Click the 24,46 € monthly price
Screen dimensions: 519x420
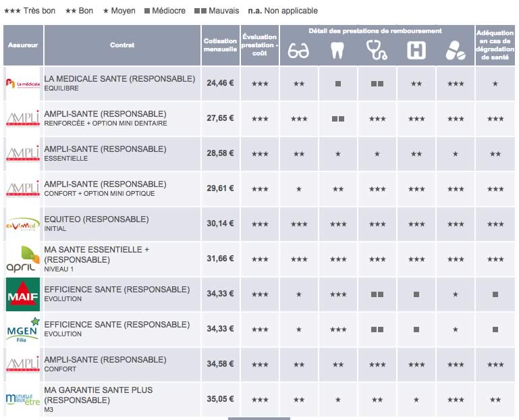(x=220, y=83)
